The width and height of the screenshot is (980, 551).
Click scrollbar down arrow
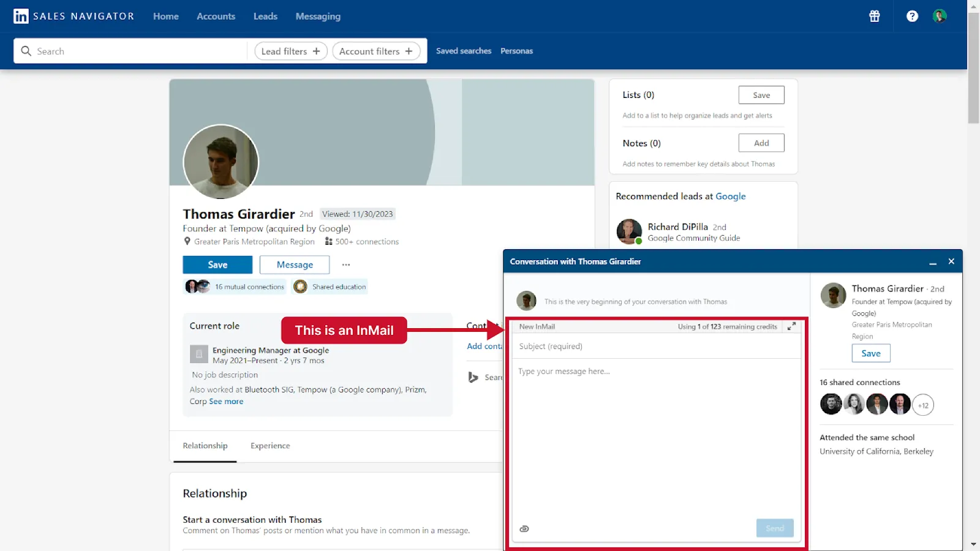coord(973,544)
